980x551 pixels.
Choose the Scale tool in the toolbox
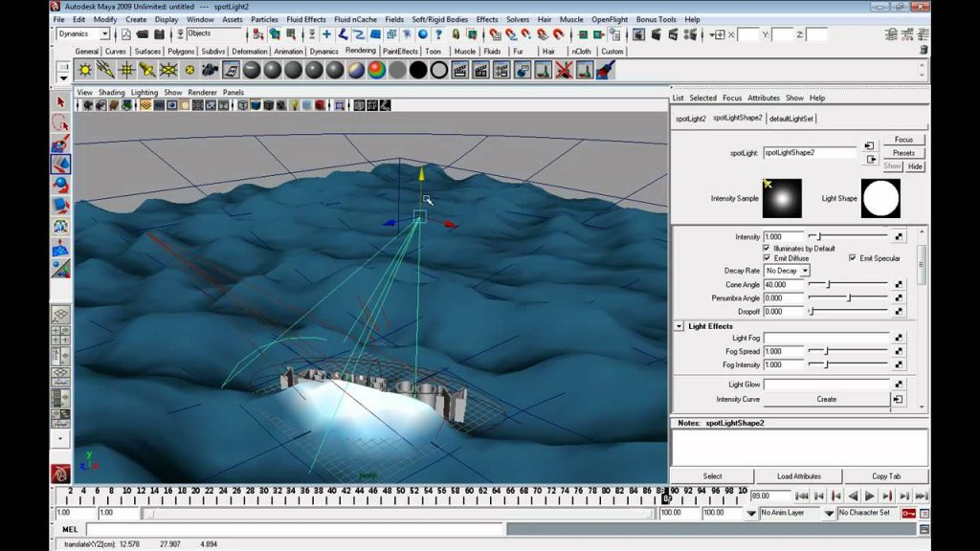point(60,206)
